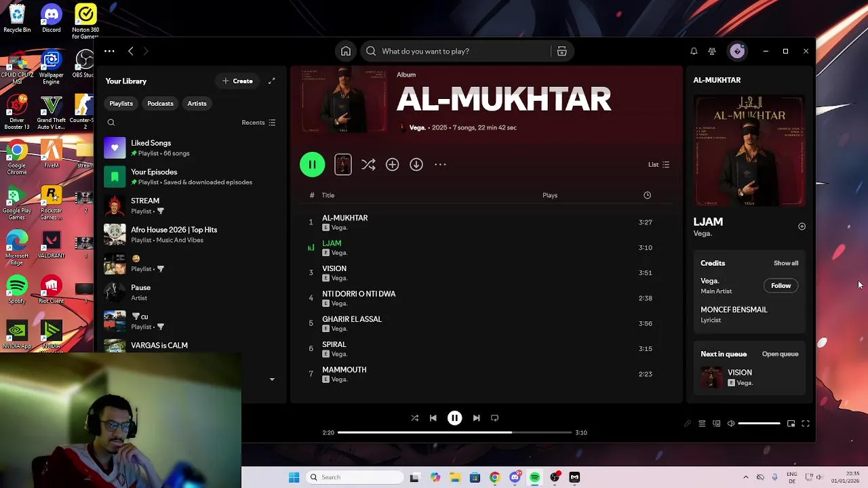Open the album cover in Now Playing panel
Image resolution: width=868 pixels, height=488 pixels.
tap(749, 150)
